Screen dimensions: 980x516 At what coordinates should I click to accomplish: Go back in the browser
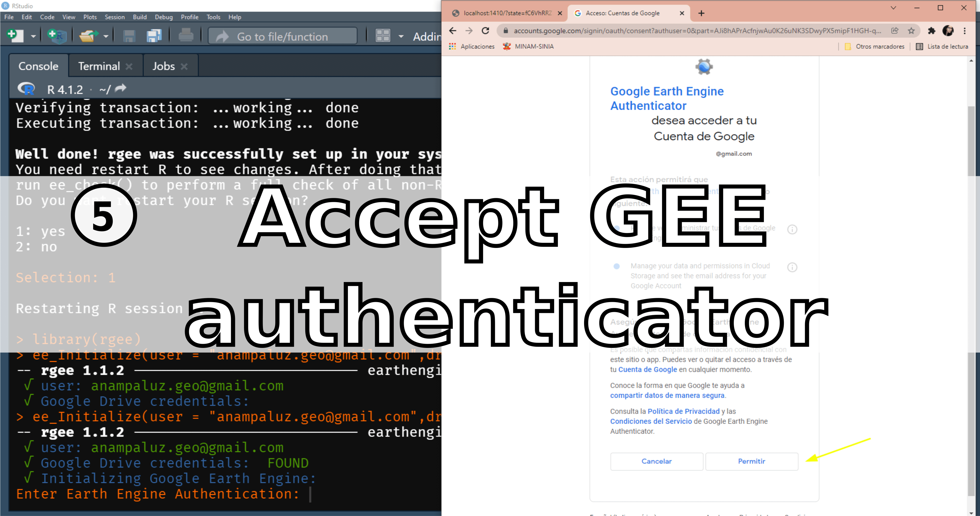pos(452,31)
